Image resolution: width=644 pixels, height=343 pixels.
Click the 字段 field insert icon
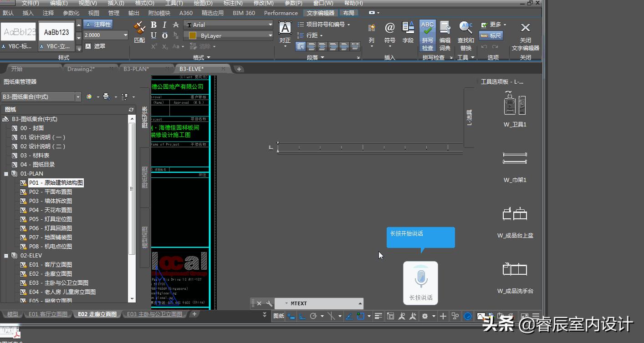coord(408,29)
